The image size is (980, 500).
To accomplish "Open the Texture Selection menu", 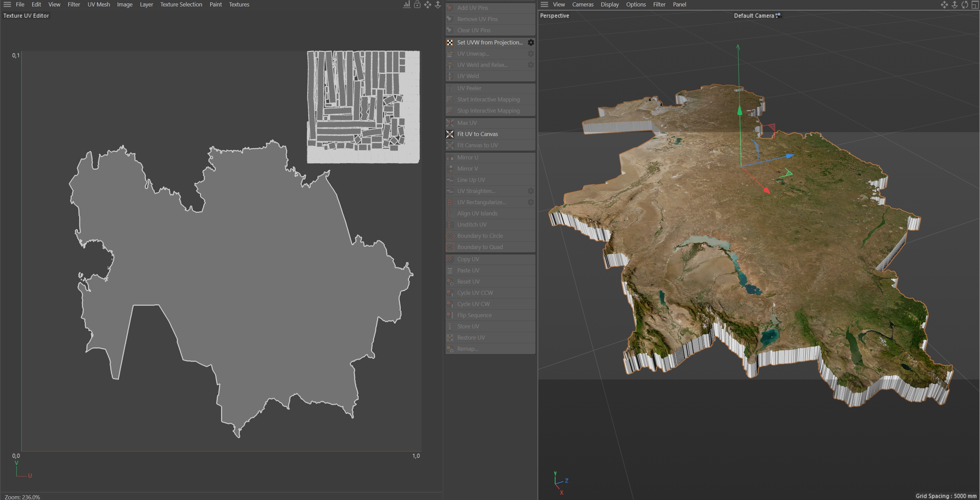I will click(x=181, y=4).
